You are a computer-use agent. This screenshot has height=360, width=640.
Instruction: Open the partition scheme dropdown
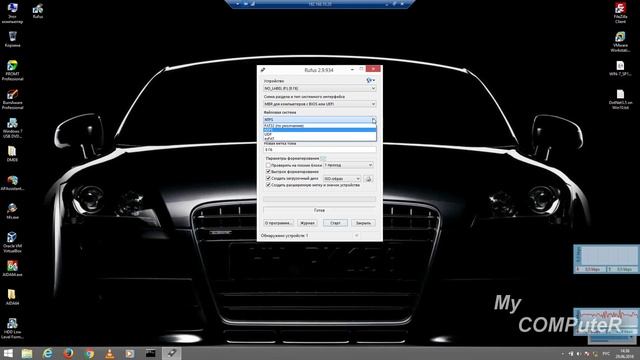[x=320, y=104]
